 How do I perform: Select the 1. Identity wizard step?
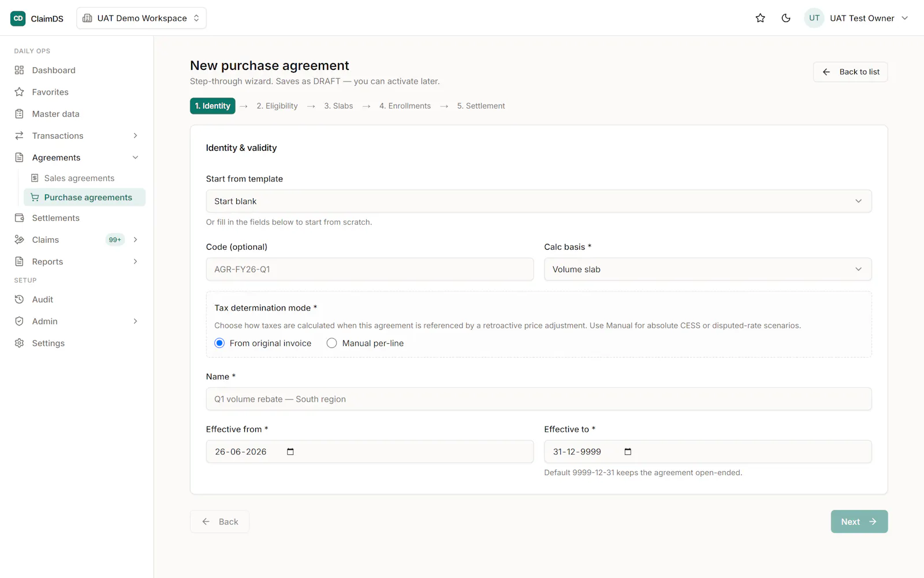tap(213, 106)
